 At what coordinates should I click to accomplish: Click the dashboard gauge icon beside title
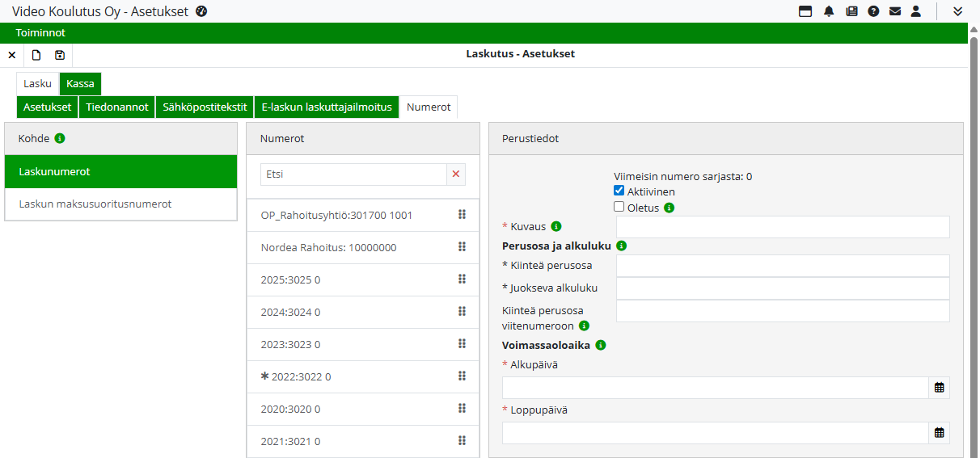click(x=202, y=11)
